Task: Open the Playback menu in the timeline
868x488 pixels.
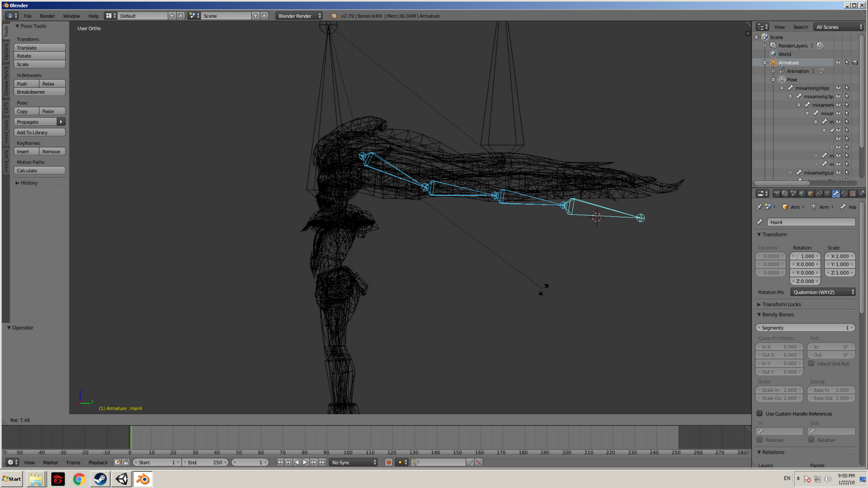Action: 98,462
